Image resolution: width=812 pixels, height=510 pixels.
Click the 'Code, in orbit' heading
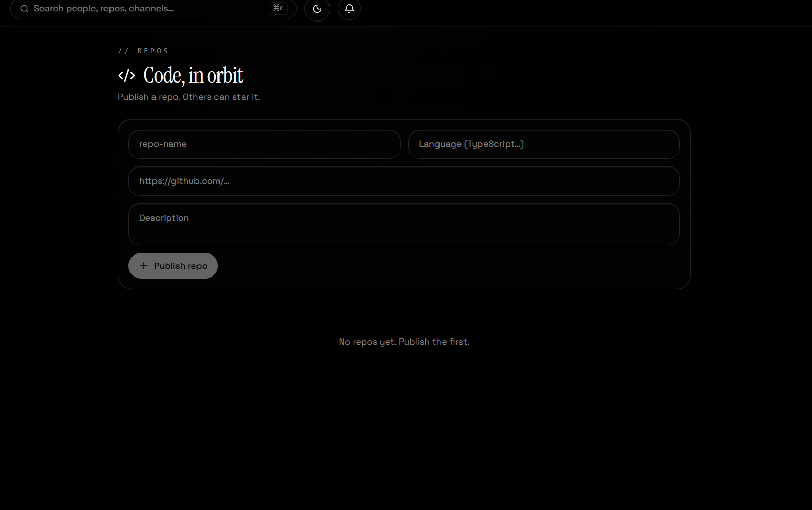click(x=193, y=76)
